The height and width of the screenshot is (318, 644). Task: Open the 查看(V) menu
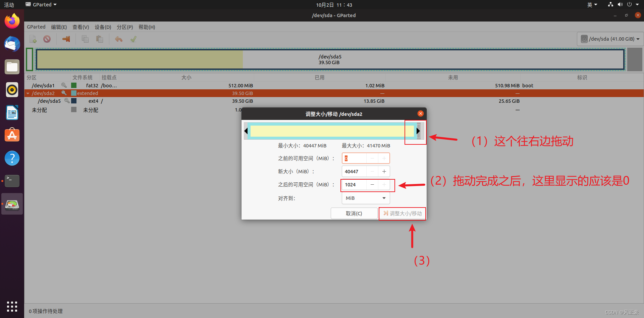coord(81,27)
